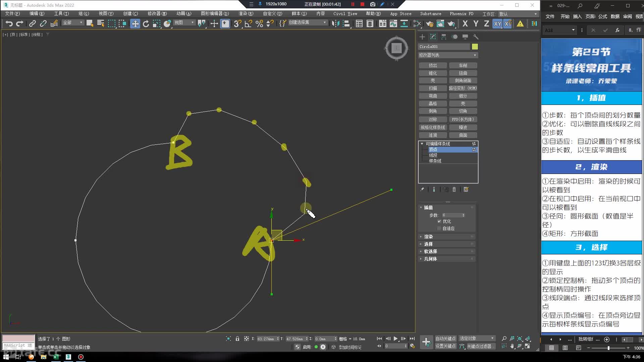Click the Play Animation button
The height and width of the screenshot is (362, 644).
395,339
